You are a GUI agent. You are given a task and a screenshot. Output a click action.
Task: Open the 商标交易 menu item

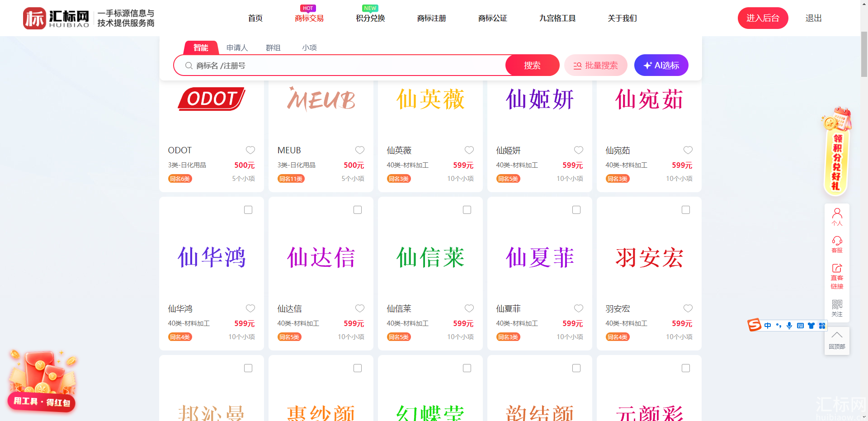pyautogui.click(x=309, y=18)
